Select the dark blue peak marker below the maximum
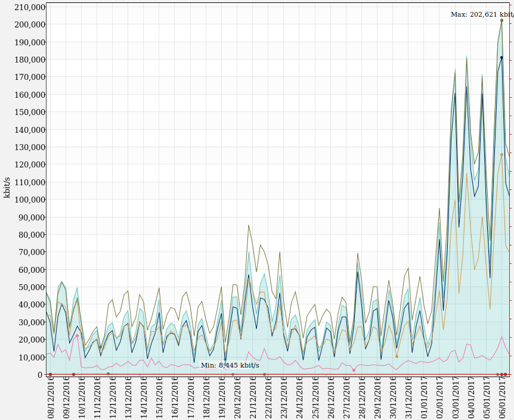Image resolution: width=514 pixels, height=420 pixels. tap(501, 58)
